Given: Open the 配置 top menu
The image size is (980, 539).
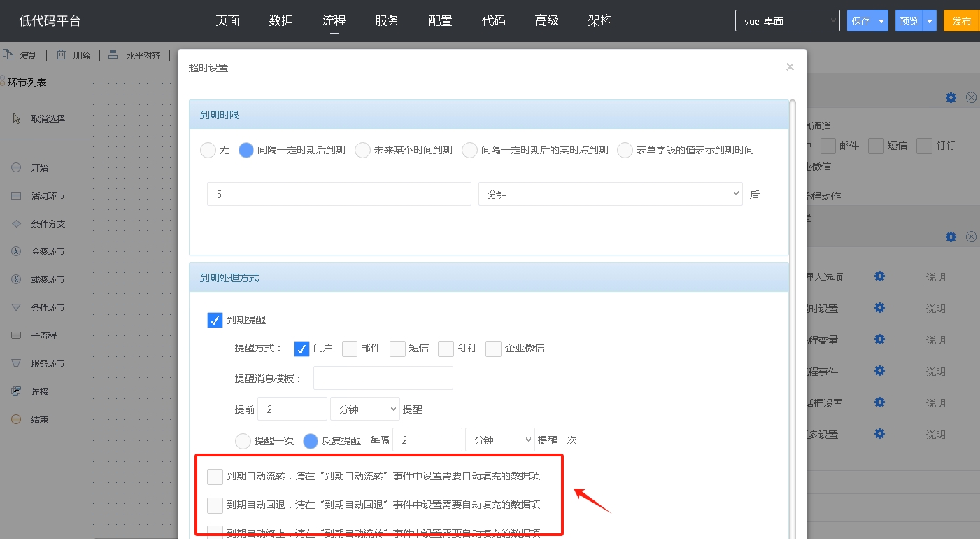Looking at the screenshot, I should tap(440, 20).
